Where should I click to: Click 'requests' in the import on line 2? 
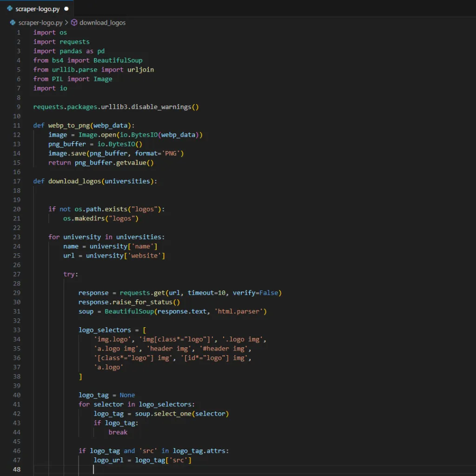(75, 42)
